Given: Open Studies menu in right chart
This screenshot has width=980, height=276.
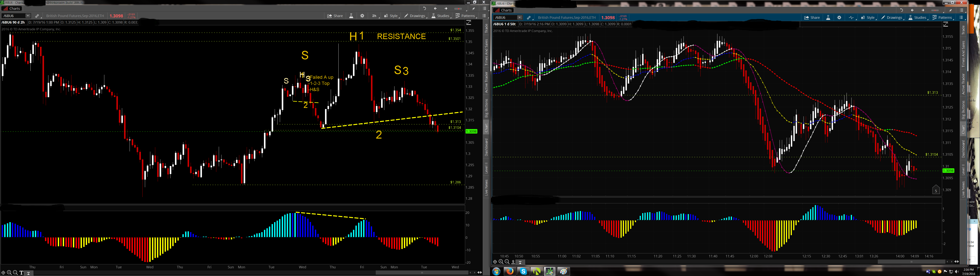Looking at the screenshot, I should [918, 17].
